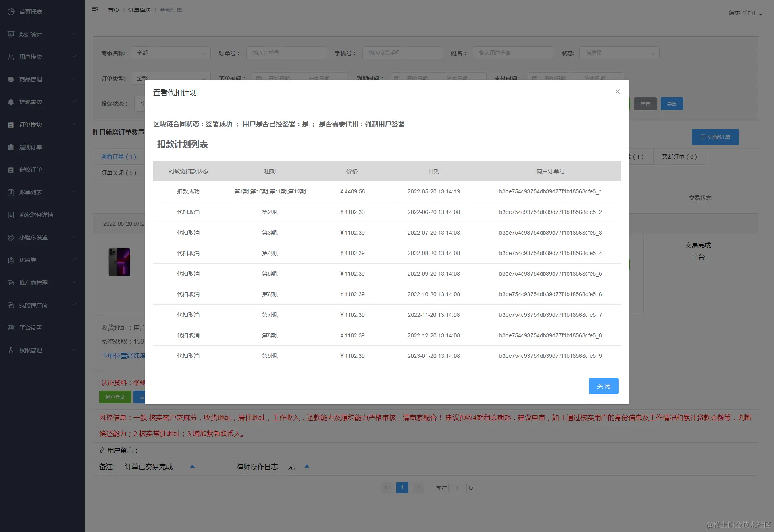Select the 账单列表 sidebar icon
This screenshot has width=774, height=532.
pos(11,192)
